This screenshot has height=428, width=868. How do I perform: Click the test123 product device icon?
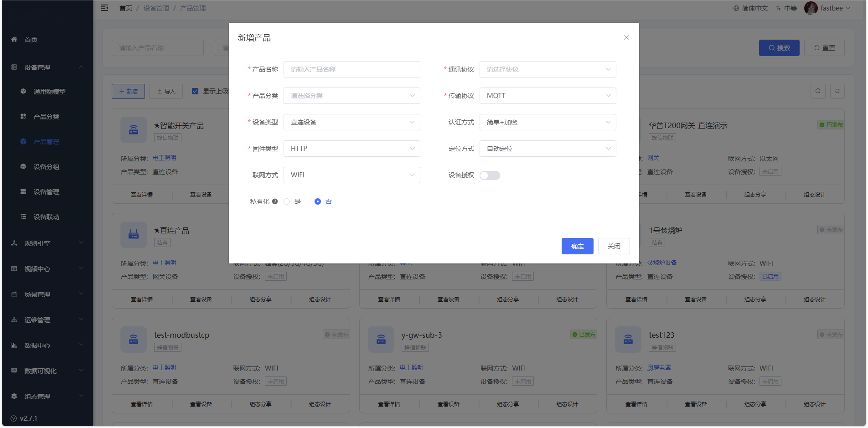pos(628,340)
